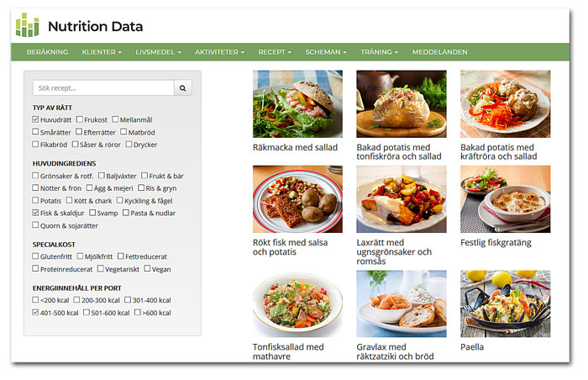Image resolution: width=588 pixels, height=380 pixels.
Task: Uncheck the Huvudrätt checkbox
Action: point(36,120)
